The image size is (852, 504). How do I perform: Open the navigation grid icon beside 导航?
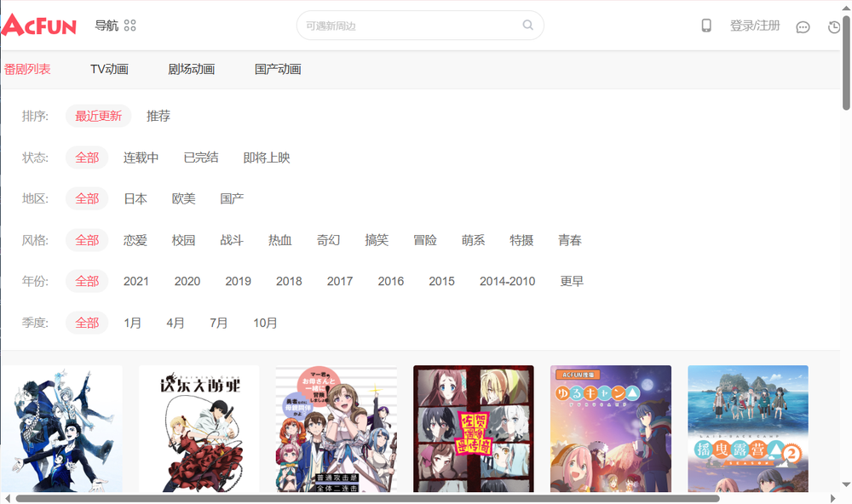click(x=130, y=26)
